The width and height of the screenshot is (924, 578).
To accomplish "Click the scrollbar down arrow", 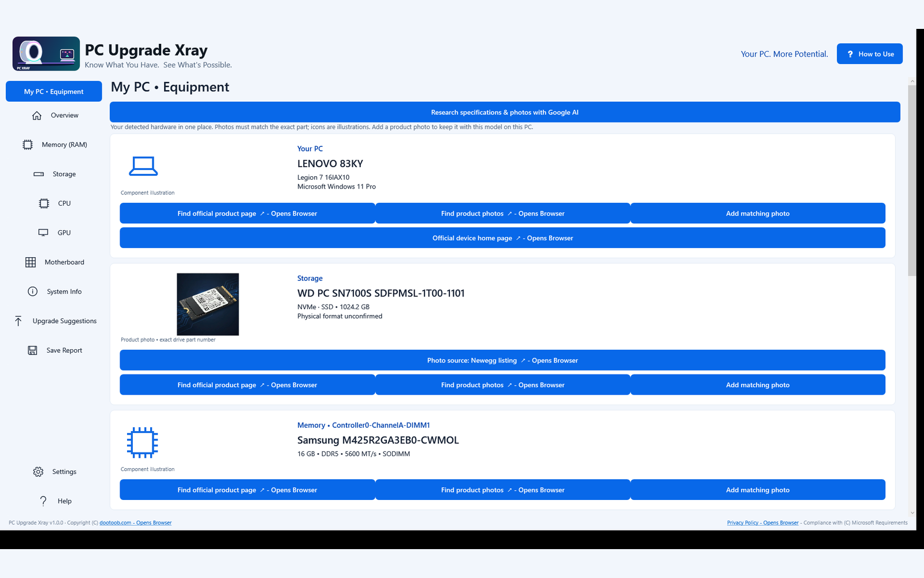I will pyautogui.click(x=912, y=513).
